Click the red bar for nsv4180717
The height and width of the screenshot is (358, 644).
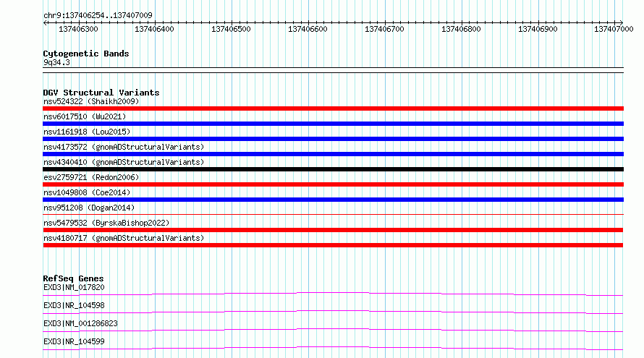(x=333, y=245)
